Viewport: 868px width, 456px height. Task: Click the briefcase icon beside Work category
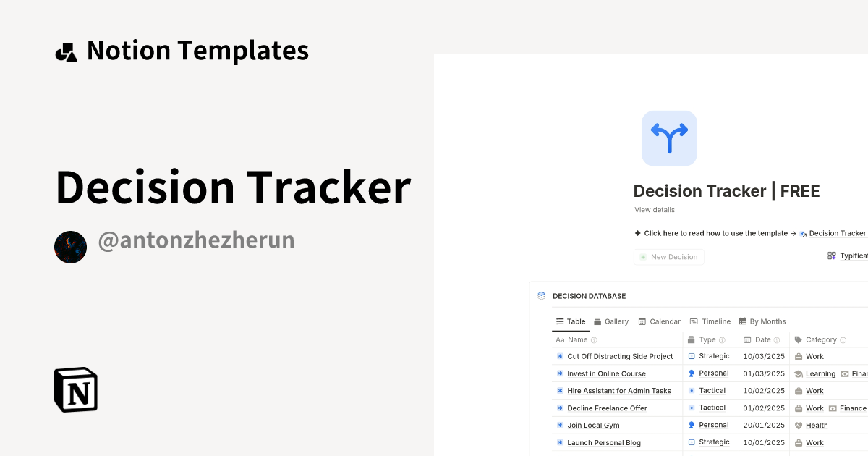[799, 356]
